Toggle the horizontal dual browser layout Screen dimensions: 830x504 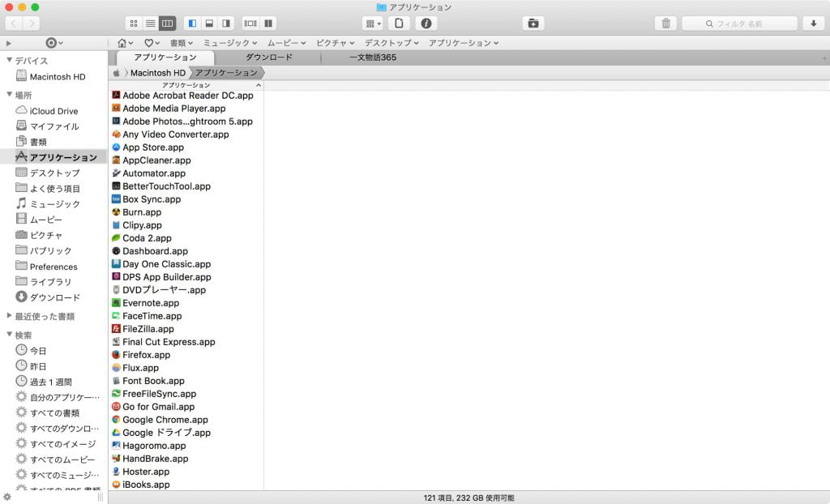click(x=250, y=23)
